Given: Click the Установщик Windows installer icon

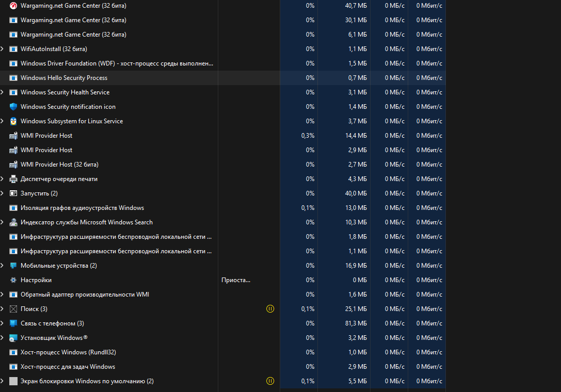Looking at the screenshot, I should coord(13,338).
